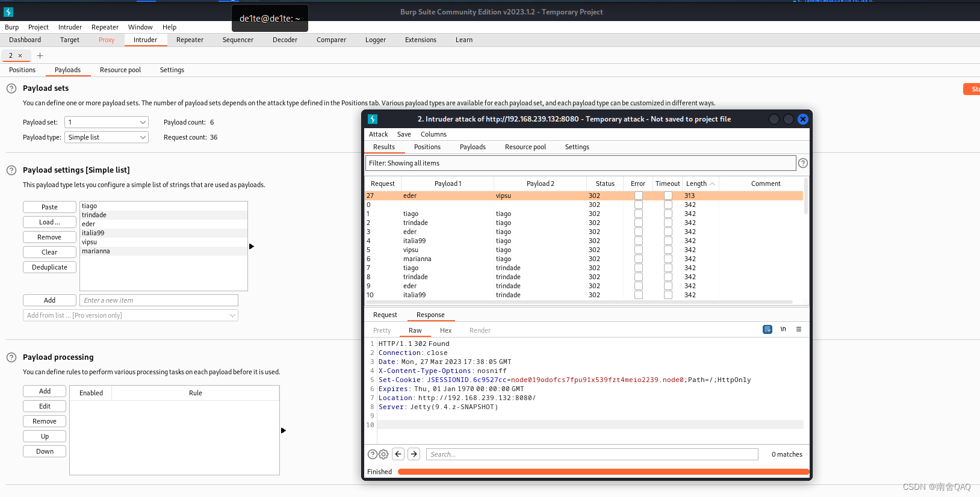Expand payload list side arrow

pos(252,246)
